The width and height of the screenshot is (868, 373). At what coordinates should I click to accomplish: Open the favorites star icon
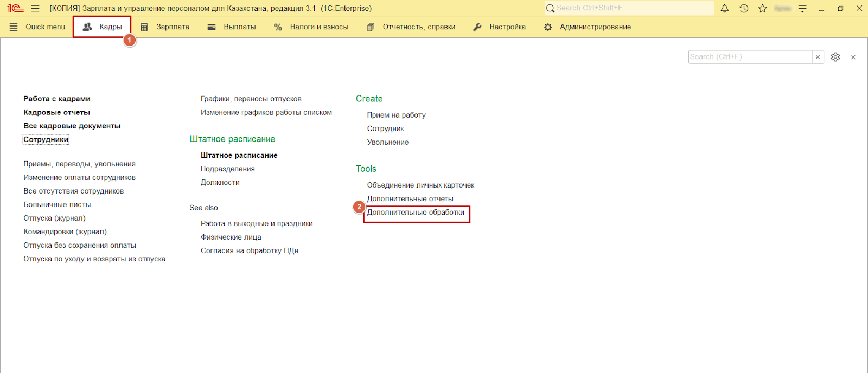point(763,8)
